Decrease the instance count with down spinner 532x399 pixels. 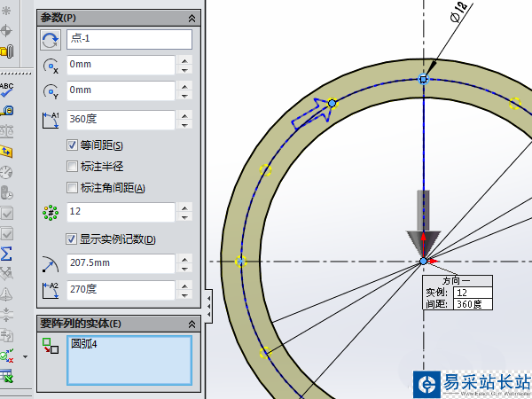point(184,217)
